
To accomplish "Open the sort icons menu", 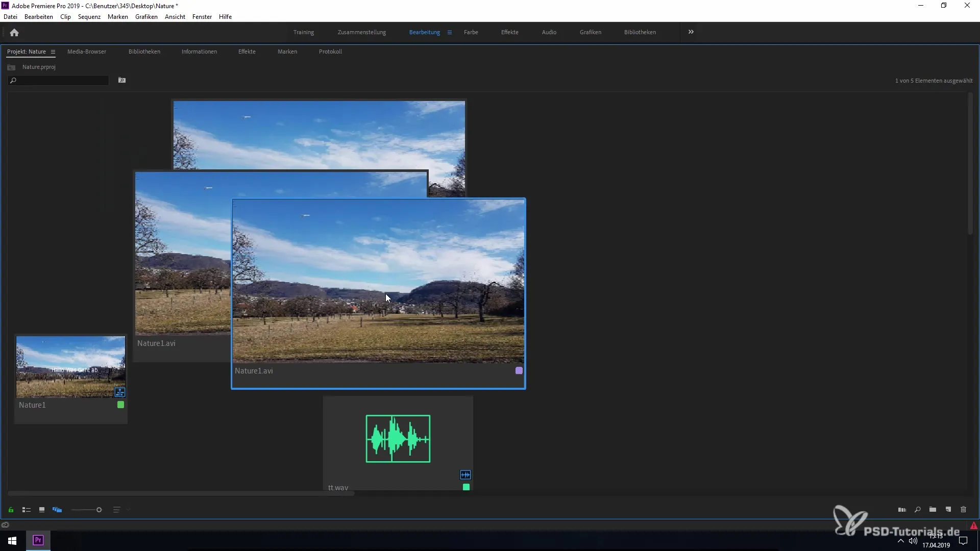I will (x=116, y=510).
